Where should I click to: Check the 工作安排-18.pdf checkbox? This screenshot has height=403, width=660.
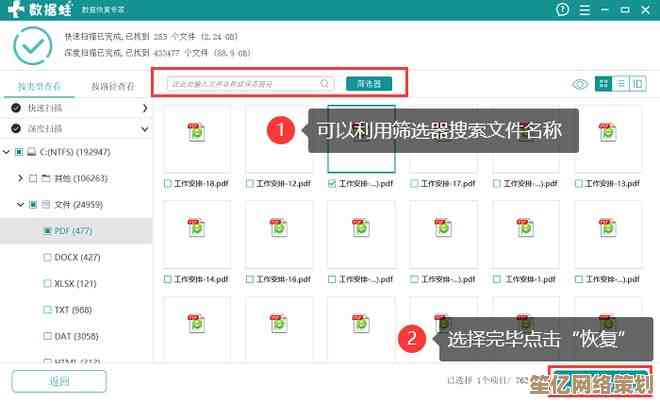tap(168, 185)
